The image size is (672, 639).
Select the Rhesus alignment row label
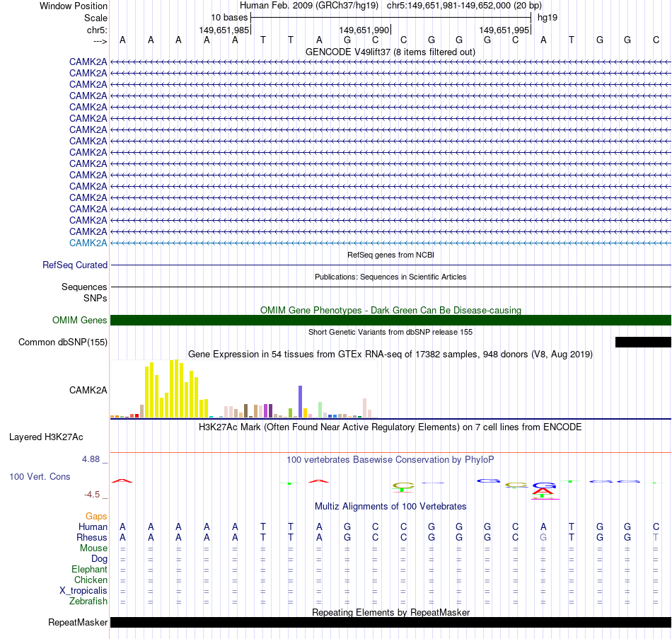click(x=92, y=537)
